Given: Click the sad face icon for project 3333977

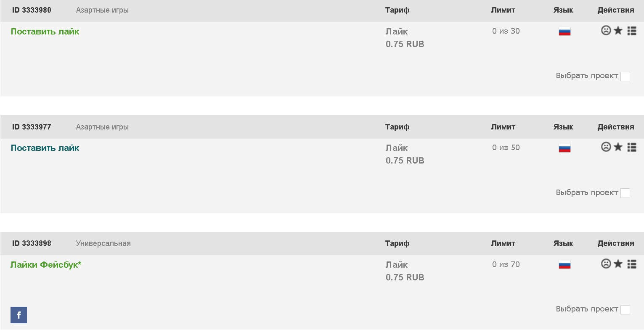Looking at the screenshot, I should (x=606, y=147).
